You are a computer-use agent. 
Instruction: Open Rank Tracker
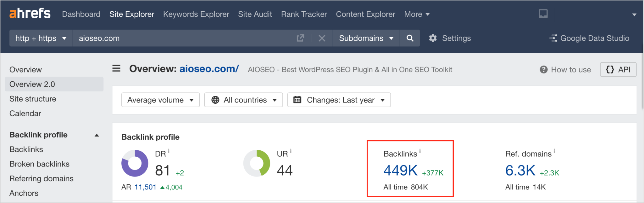click(304, 14)
